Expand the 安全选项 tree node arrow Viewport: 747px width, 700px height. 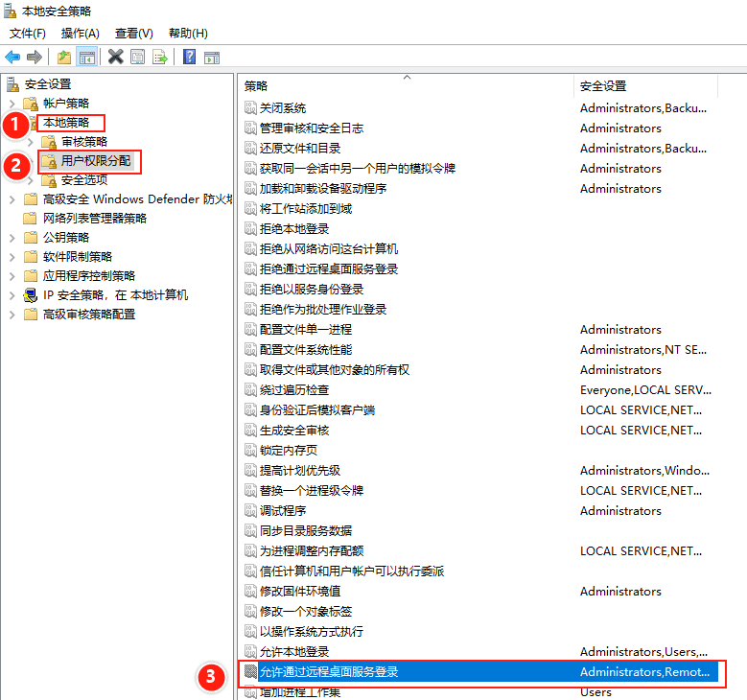(x=31, y=180)
